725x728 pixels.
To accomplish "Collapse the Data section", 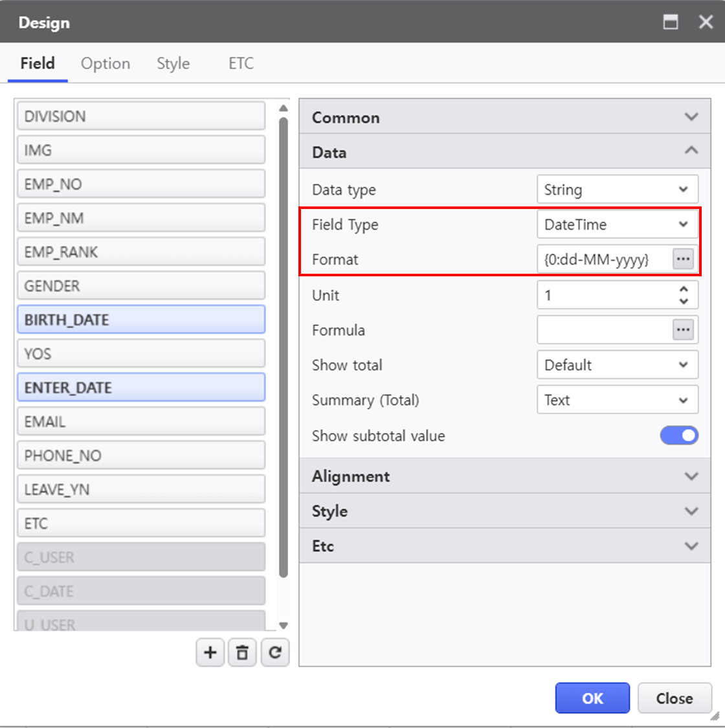I will pyautogui.click(x=505, y=152).
